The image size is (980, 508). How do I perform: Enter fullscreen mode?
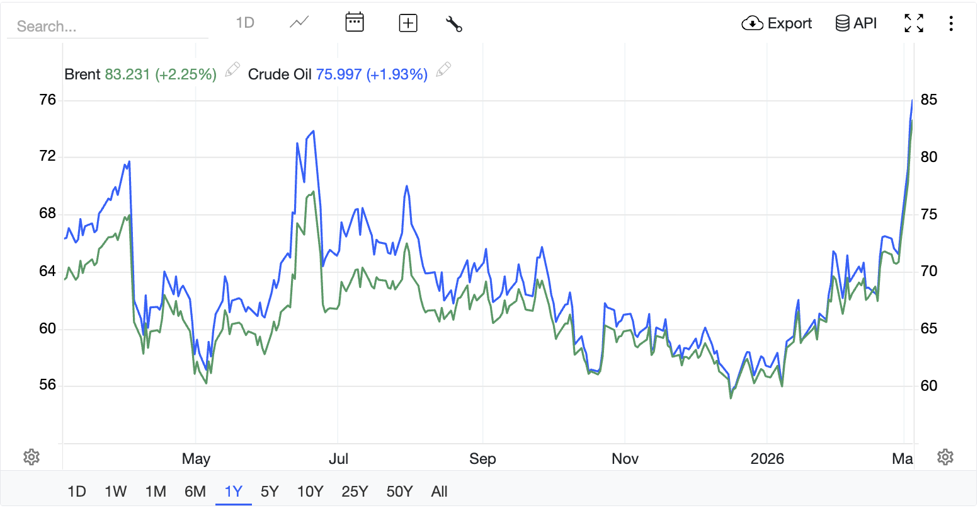tap(913, 23)
